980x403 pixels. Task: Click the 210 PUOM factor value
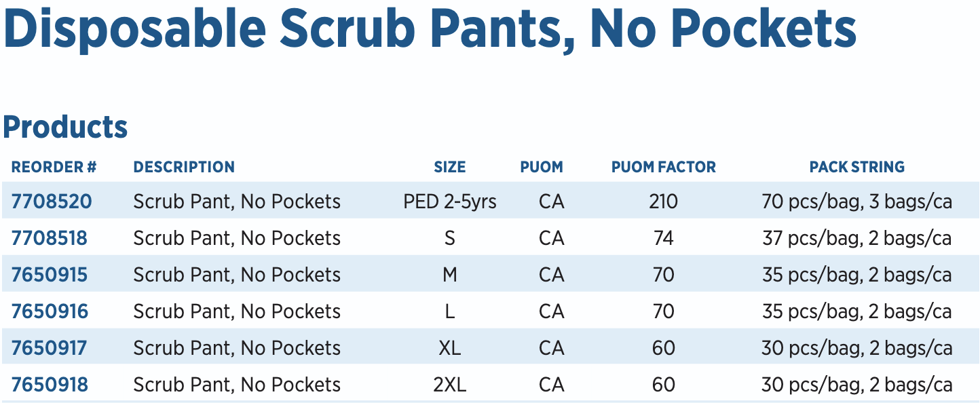point(663,201)
